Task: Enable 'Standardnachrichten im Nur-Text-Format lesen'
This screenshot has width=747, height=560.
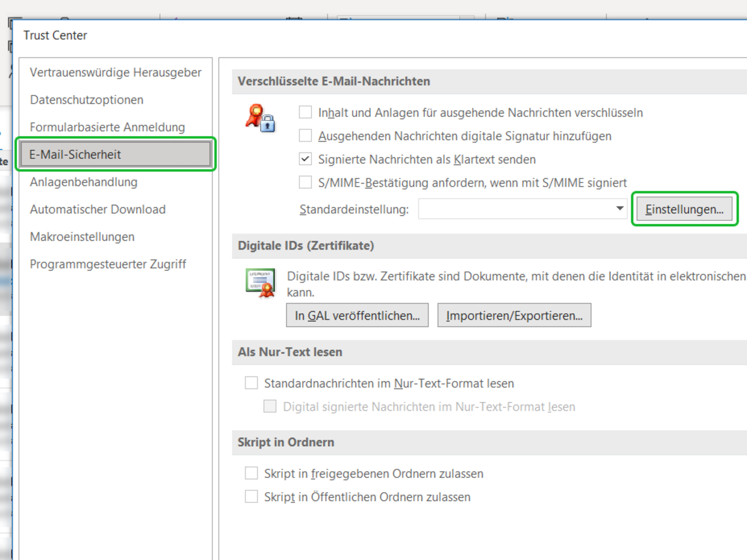Action: (252, 383)
